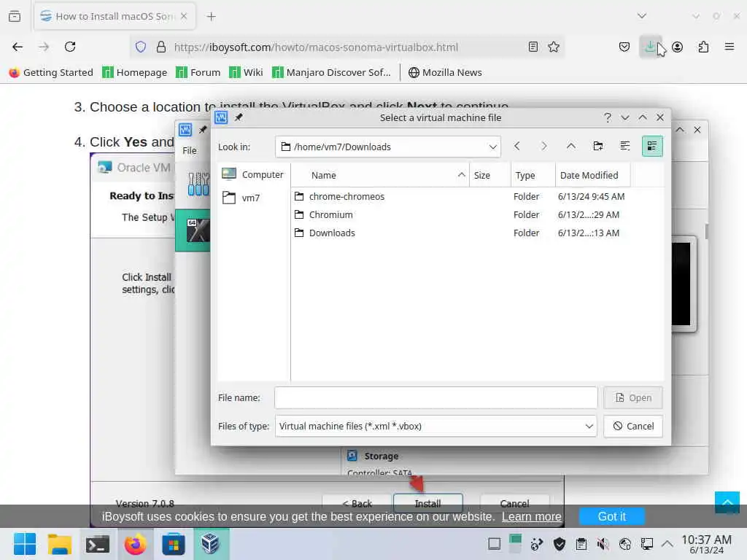
Task: Click the muted volume tray icon
Action: [603, 544]
